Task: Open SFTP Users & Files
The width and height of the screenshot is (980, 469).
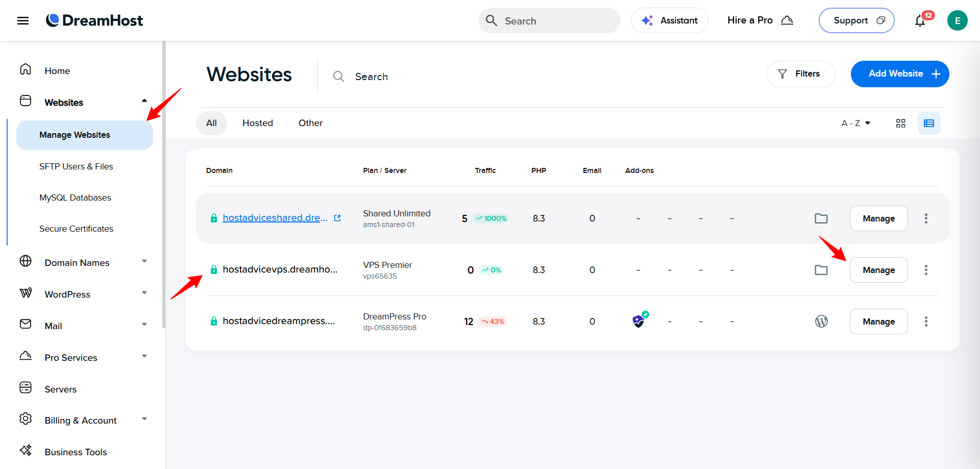Action: 76,166
